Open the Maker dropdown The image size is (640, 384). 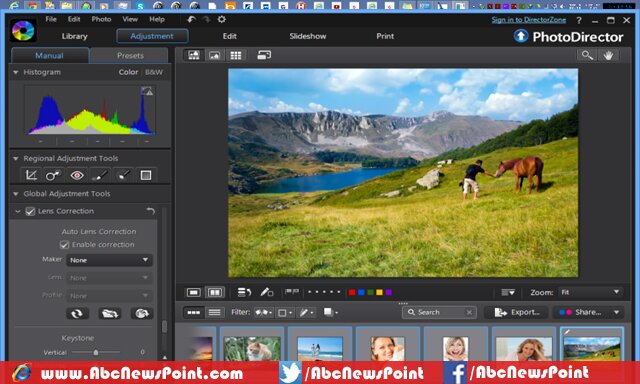point(109,260)
